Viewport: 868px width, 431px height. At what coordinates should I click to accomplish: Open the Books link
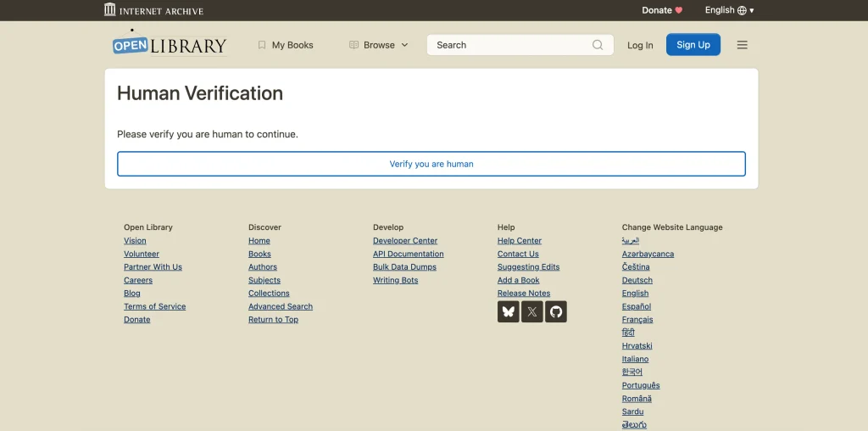[x=259, y=254]
